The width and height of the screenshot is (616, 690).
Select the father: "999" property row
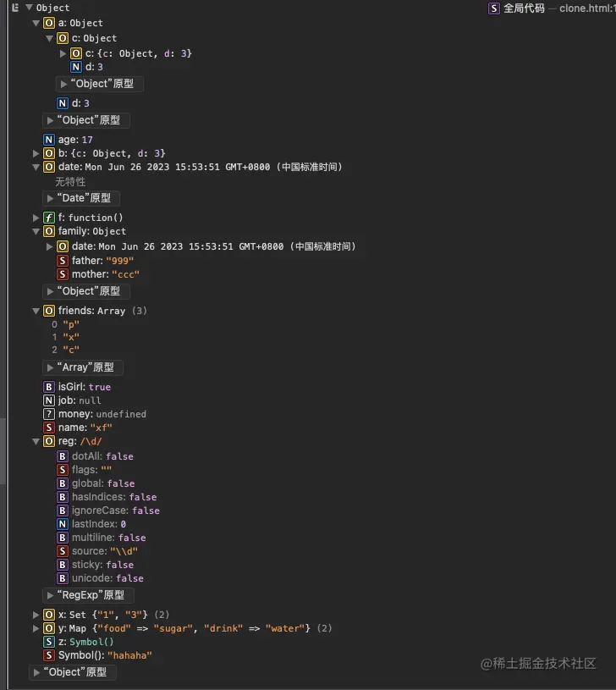[x=95, y=261]
